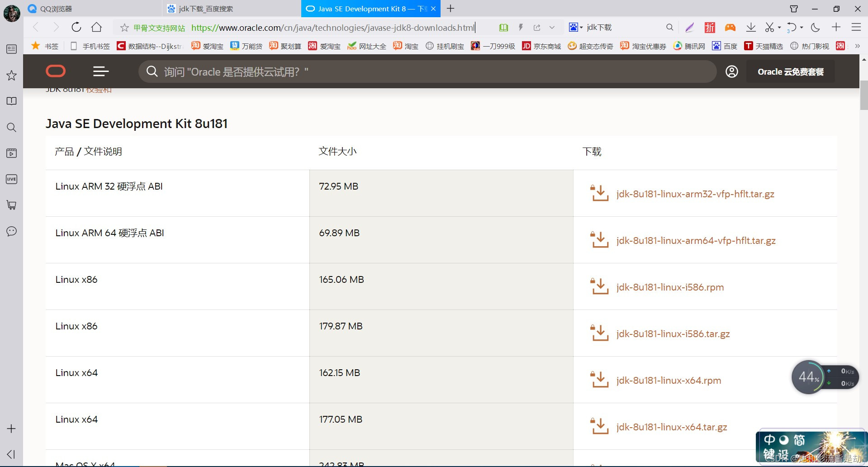Click the plus add-extension toolbar icon
This screenshot has height=467, width=868.
(836, 27)
